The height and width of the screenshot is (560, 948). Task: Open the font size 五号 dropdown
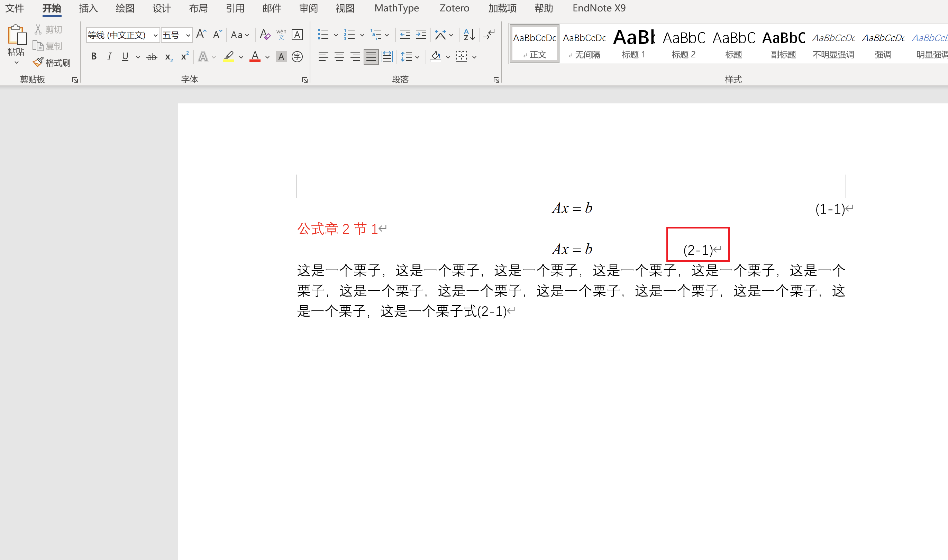pos(188,36)
